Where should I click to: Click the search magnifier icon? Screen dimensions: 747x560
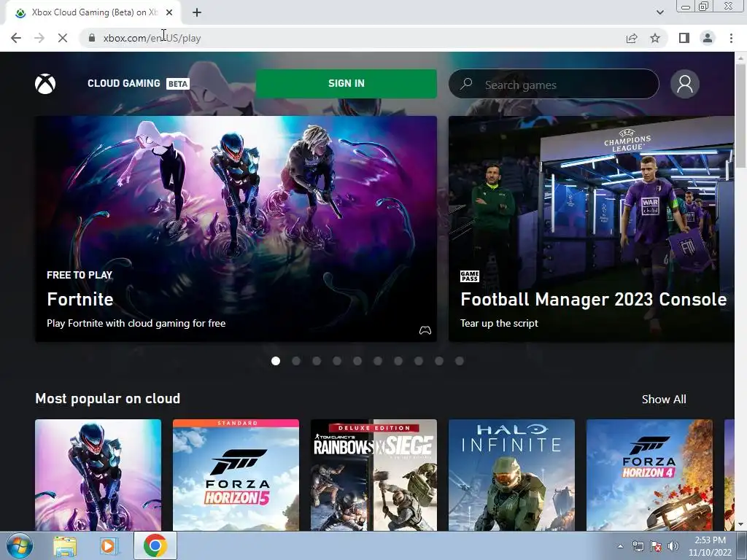pyautogui.click(x=466, y=84)
